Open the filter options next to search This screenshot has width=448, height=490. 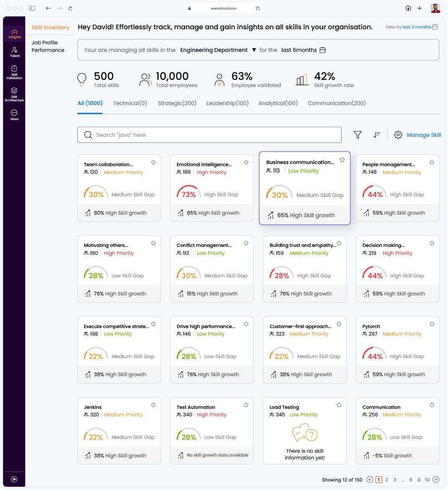point(358,135)
